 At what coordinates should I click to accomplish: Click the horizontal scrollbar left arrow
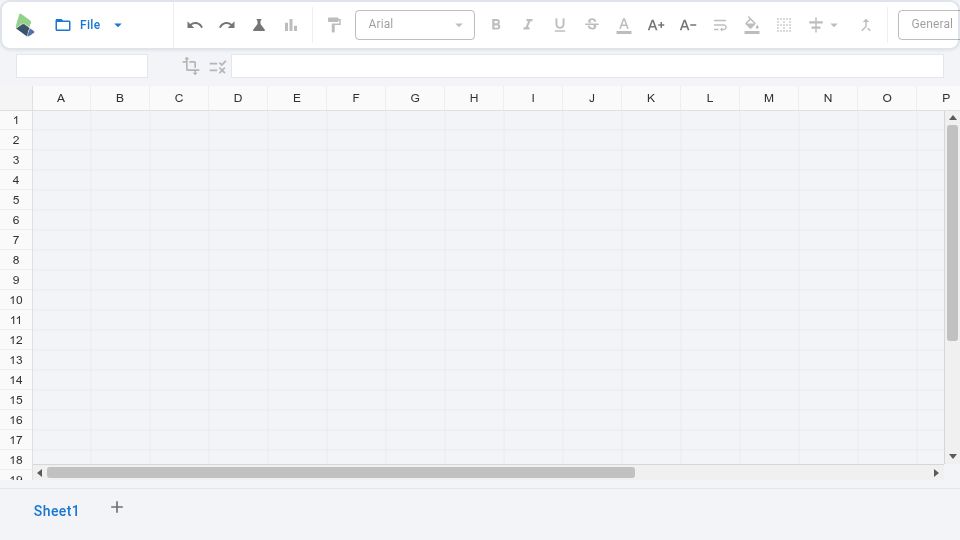40,473
